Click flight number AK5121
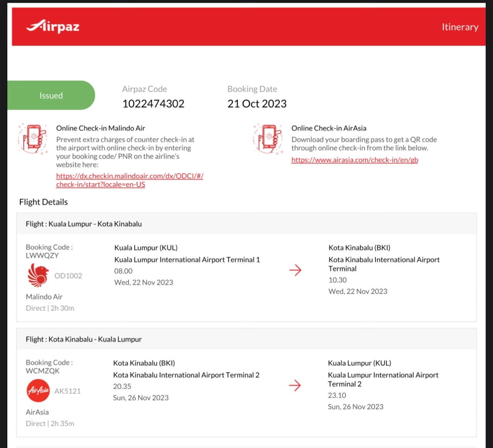493x448 pixels. (67, 391)
